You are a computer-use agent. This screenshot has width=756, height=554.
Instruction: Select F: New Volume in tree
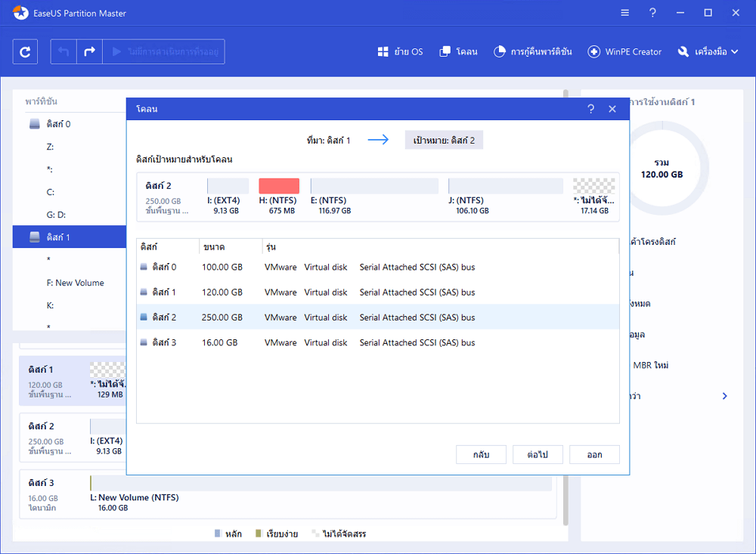click(75, 283)
